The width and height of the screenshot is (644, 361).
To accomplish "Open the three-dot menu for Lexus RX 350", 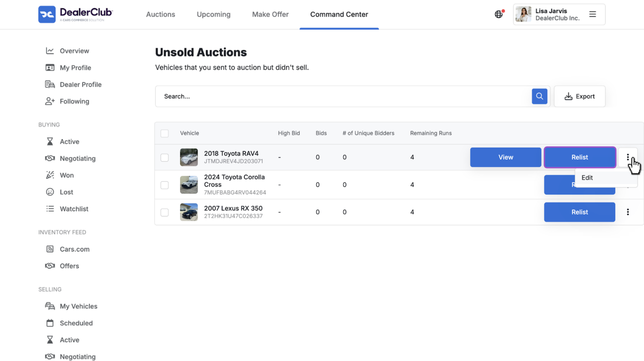I will (x=628, y=212).
